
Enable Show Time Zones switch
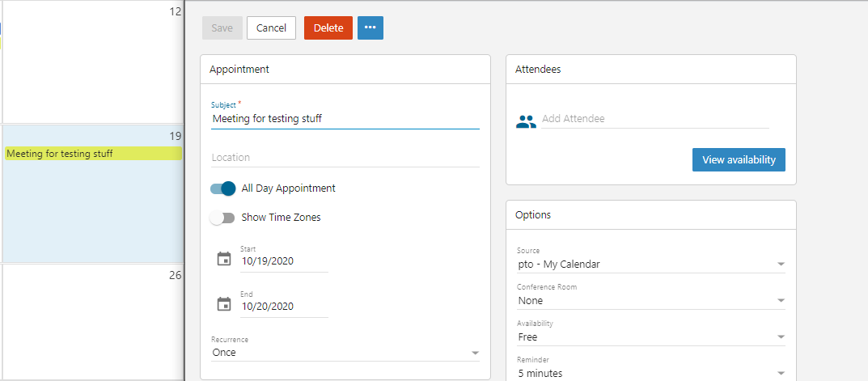coord(222,218)
